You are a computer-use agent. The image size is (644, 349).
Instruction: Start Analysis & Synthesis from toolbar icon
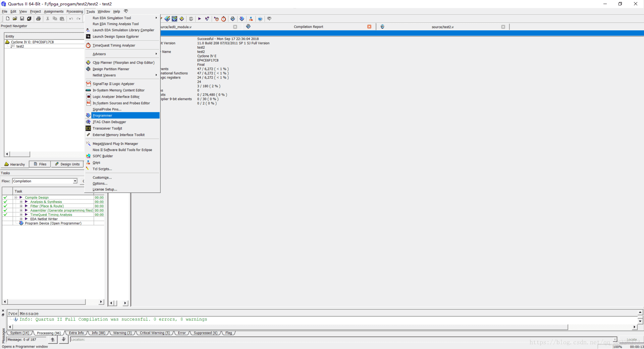207,19
